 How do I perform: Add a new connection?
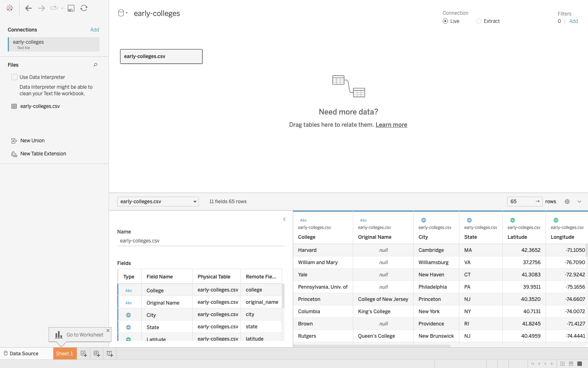coord(95,30)
